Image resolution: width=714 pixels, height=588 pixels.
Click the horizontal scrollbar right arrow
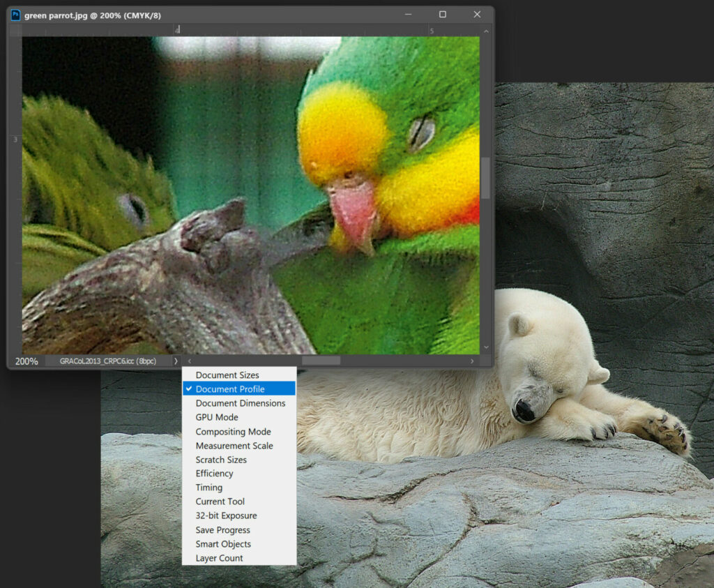tap(472, 361)
